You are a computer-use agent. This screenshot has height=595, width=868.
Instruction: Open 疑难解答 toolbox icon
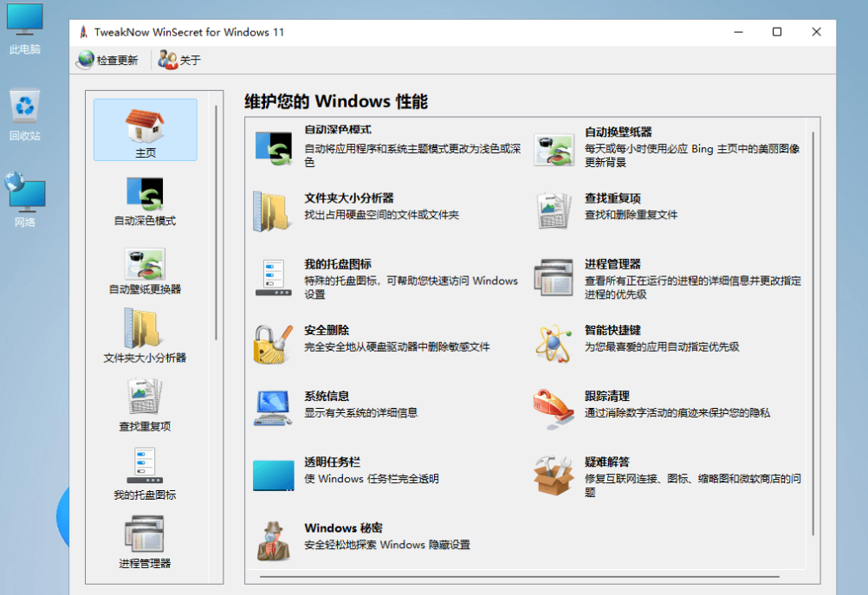(554, 475)
